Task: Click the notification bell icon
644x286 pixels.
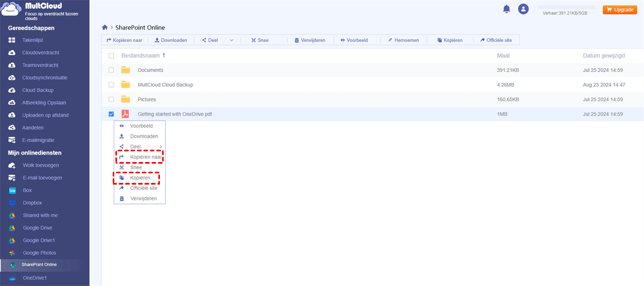Action: 506,9
